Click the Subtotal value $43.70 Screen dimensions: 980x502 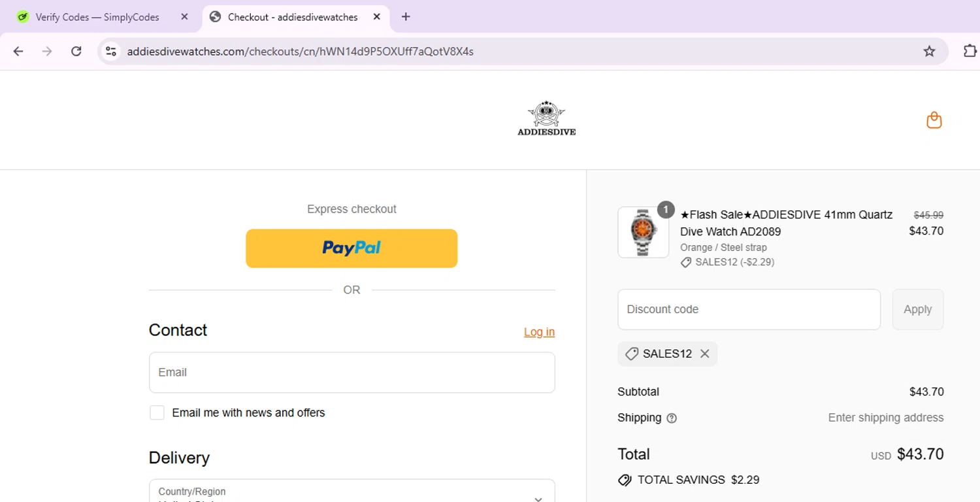click(x=926, y=392)
